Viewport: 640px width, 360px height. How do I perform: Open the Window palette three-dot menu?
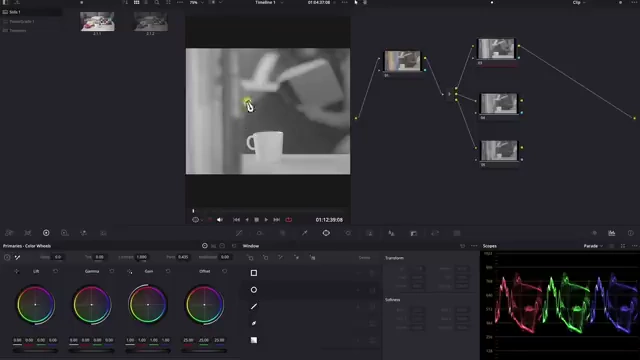[474, 246]
